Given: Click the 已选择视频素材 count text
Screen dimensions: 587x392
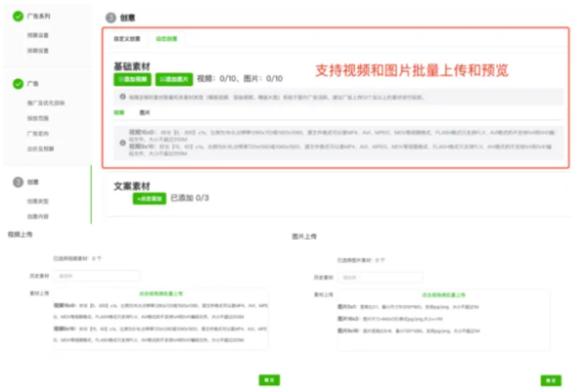Looking at the screenshot, I should 77,258.
